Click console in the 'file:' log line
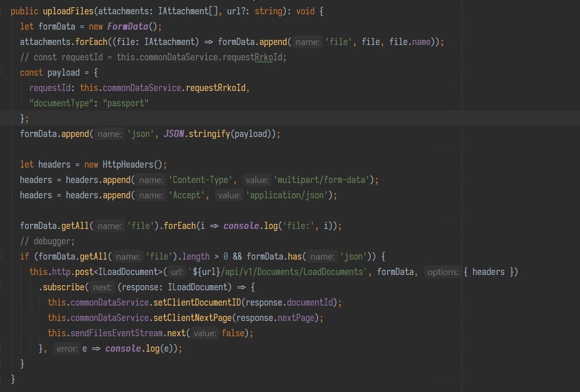Viewport: 580px width, 392px height. (x=241, y=226)
